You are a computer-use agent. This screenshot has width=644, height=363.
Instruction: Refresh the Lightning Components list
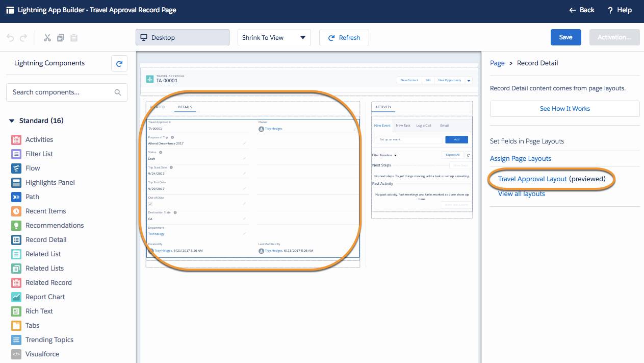pos(119,63)
